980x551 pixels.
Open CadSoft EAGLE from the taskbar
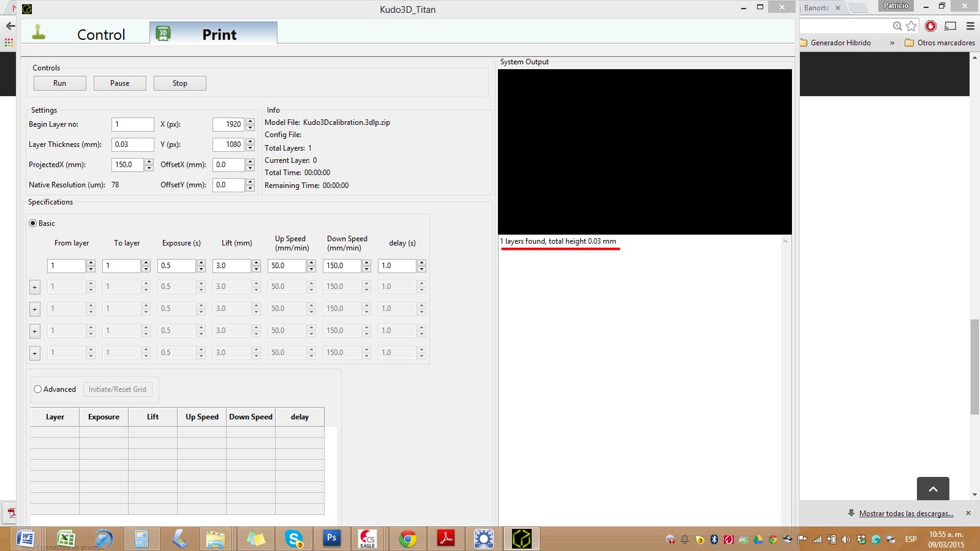(367, 539)
